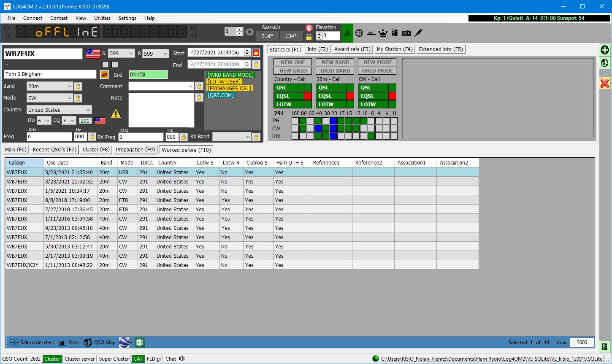This screenshot has height=364, width=612.
Task: Open the sent RST dropdown (S 599)
Action: pos(121,54)
